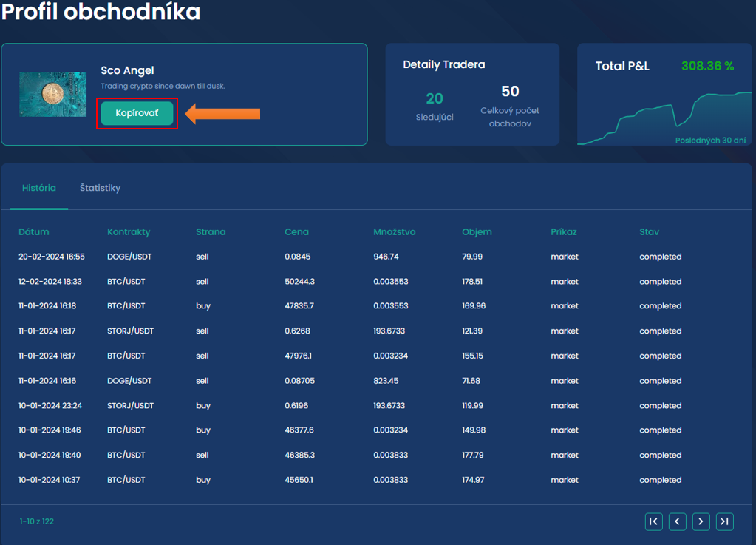This screenshot has height=545, width=756.
Task: Click the 308.36 % P&L value
Action: (707, 66)
